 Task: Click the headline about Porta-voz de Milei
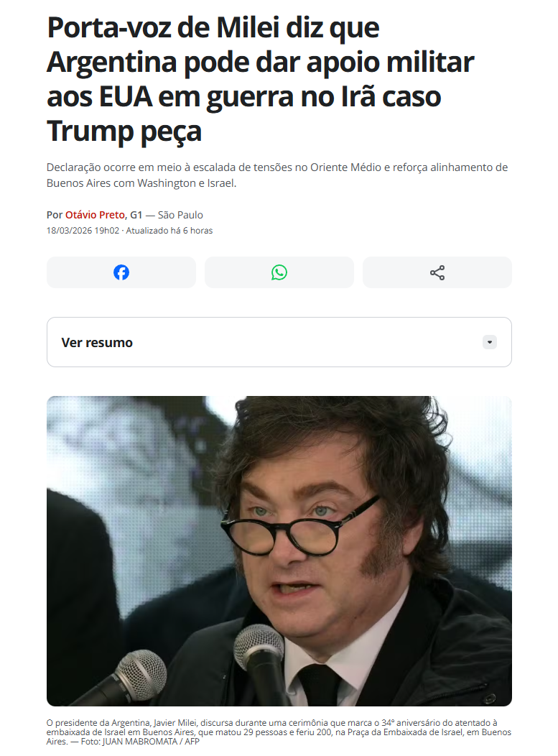261,80
